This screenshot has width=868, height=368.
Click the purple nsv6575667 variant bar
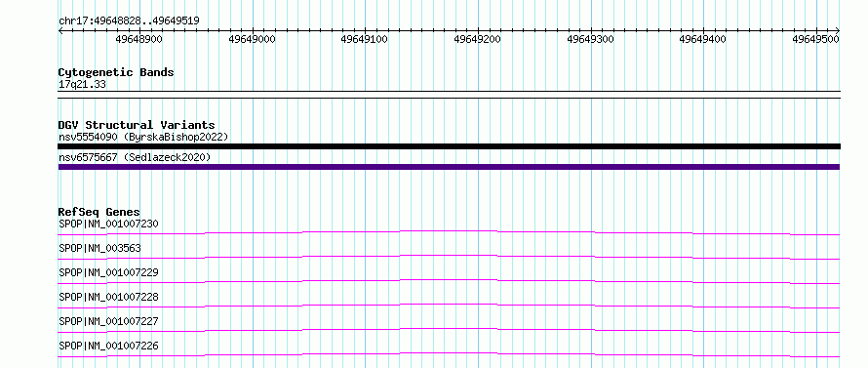pyautogui.click(x=449, y=167)
